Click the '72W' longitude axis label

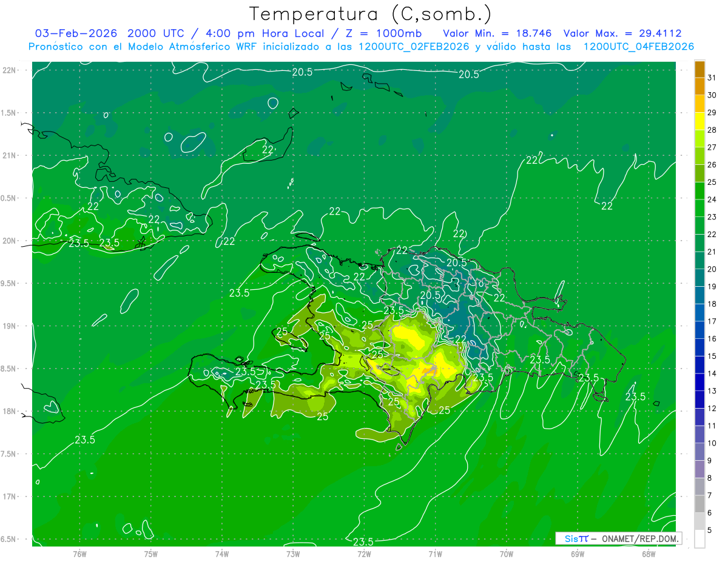pos(364,554)
